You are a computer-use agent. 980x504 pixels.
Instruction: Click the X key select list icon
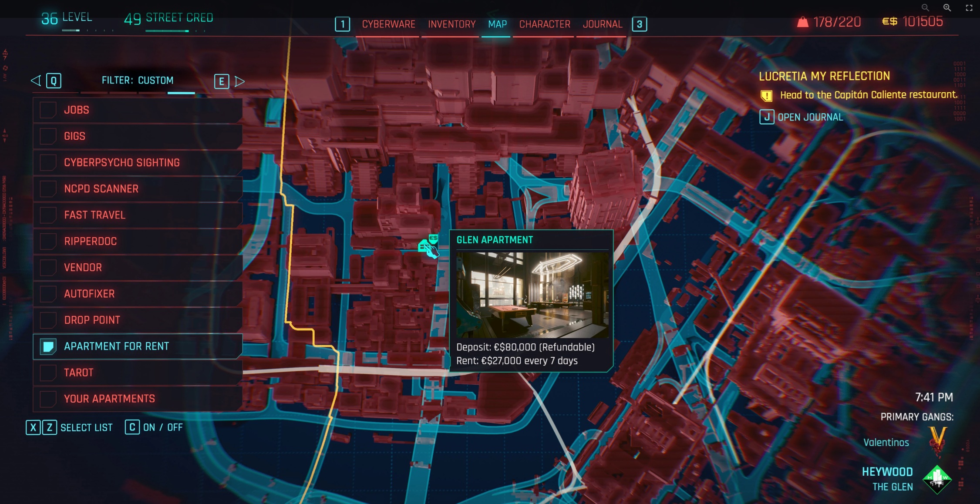tap(33, 427)
